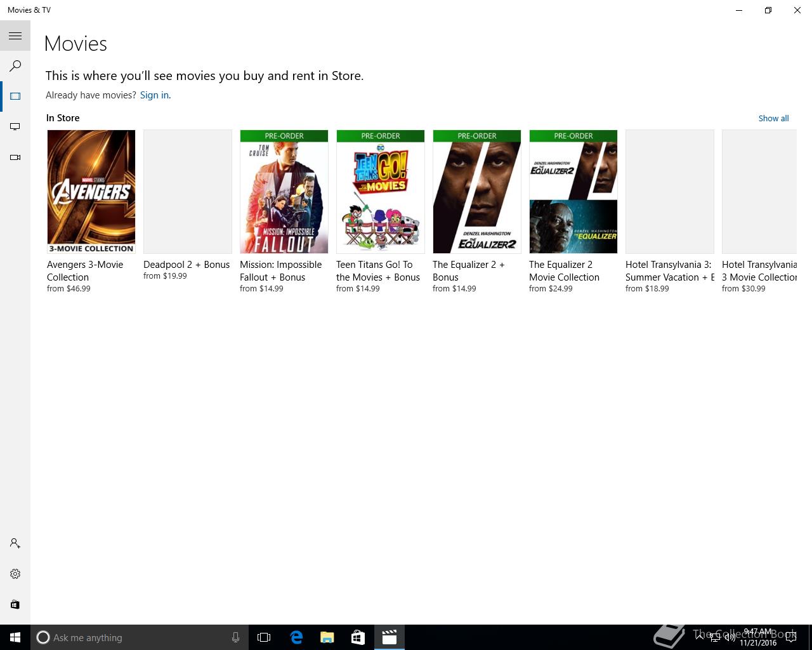Open the Store shopping bag sidebar icon
This screenshot has width=812, height=650.
tap(15, 604)
